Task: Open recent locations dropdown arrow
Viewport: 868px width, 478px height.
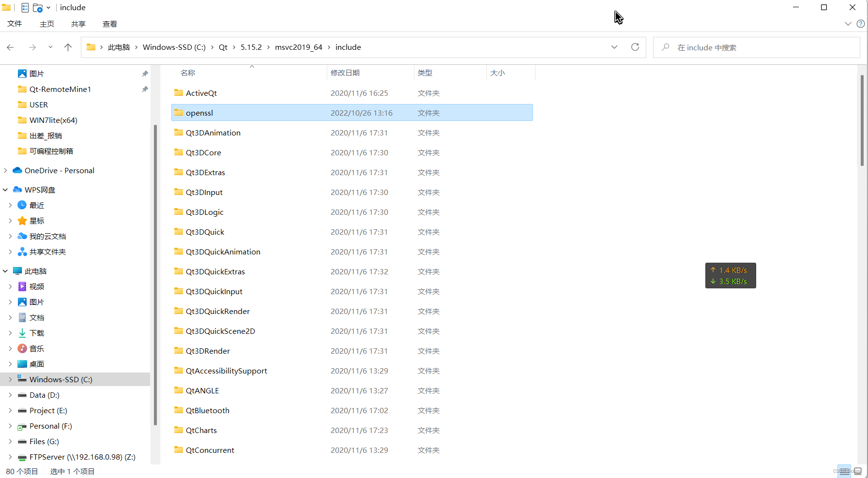Action: click(x=50, y=47)
